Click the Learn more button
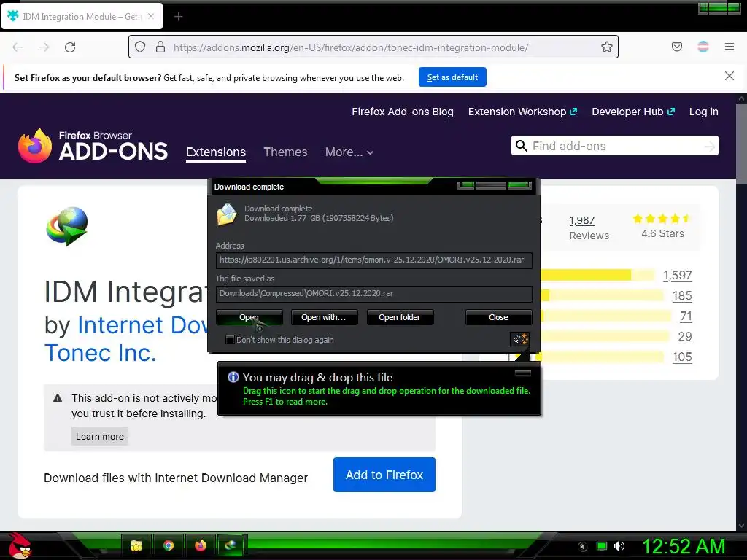 click(99, 436)
